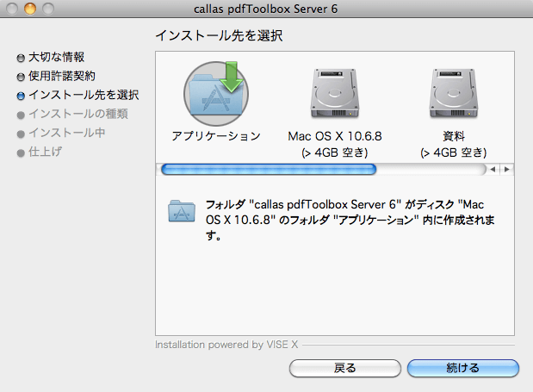Click the 使用許諾契約 step bullet
Screen dimensions: 533x392
click(x=21, y=78)
